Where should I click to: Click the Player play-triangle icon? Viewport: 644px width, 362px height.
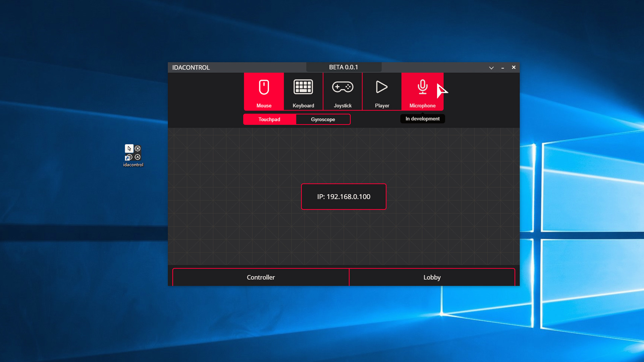click(x=382, y=87)
